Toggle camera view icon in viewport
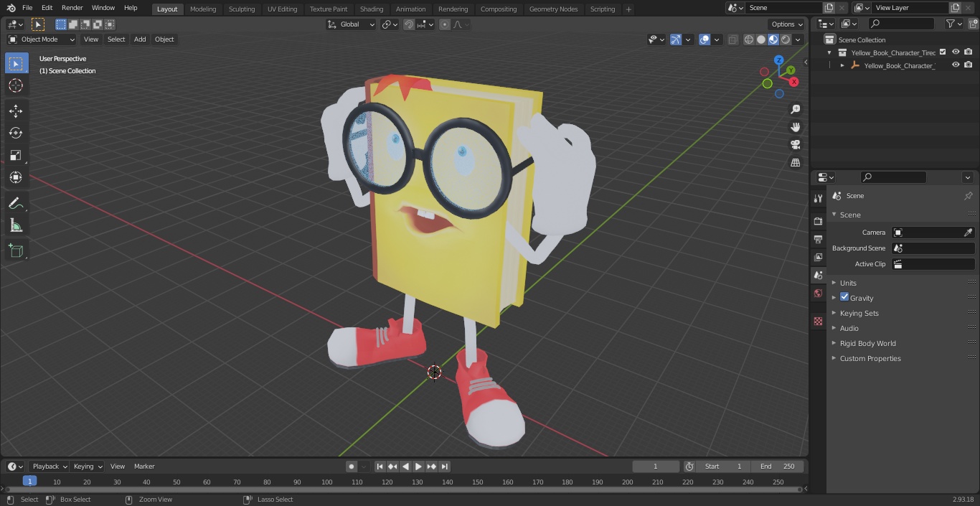 click(x=795, y=144)
